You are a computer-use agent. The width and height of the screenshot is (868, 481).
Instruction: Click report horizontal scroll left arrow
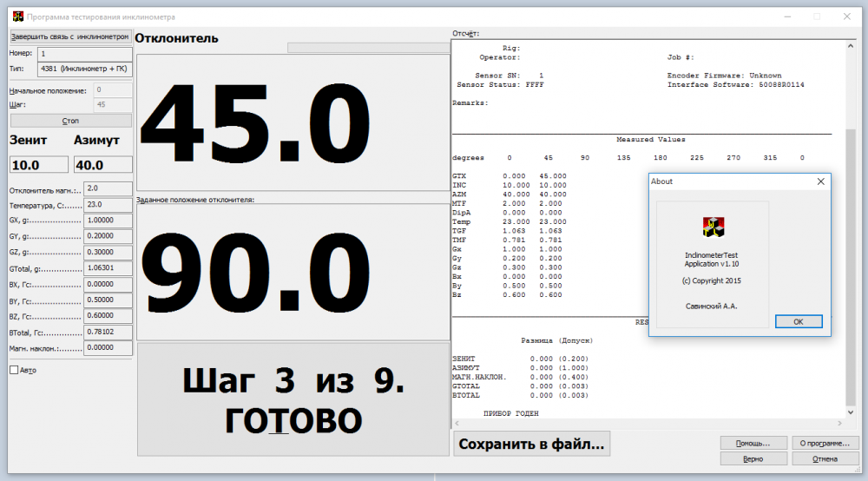pyautogui.click(x=457, y=424)
